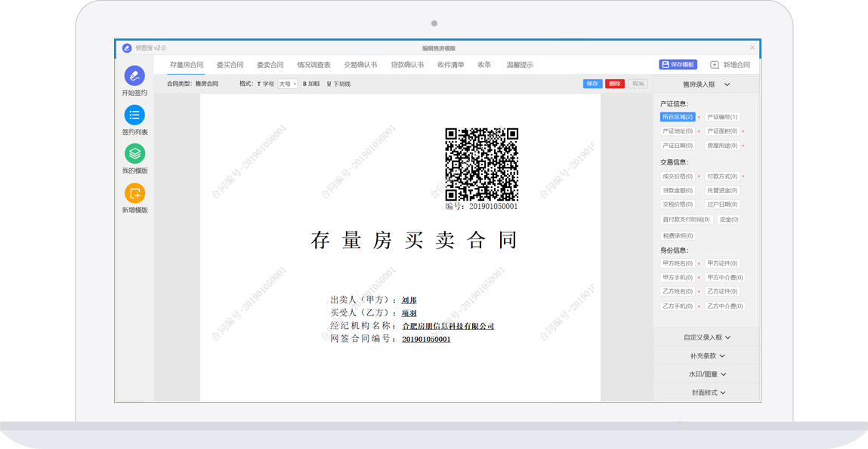This screenshot has height=449, width=868.
Task: Expand the 水印/图章 section
Action: [706, 374]
